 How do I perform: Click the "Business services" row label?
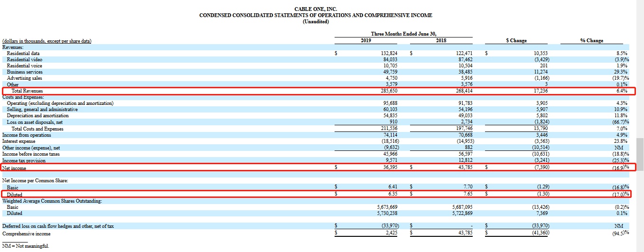point(25,72)
